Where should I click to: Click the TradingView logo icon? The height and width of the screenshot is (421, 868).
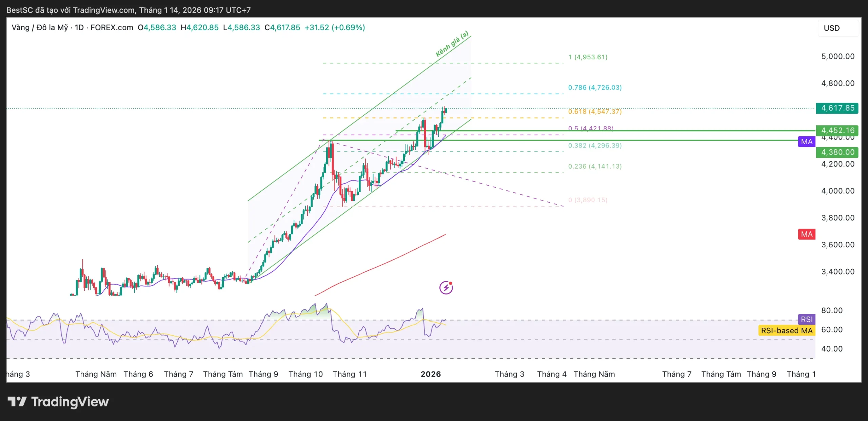pyautogui.click(x=17, y=402)
